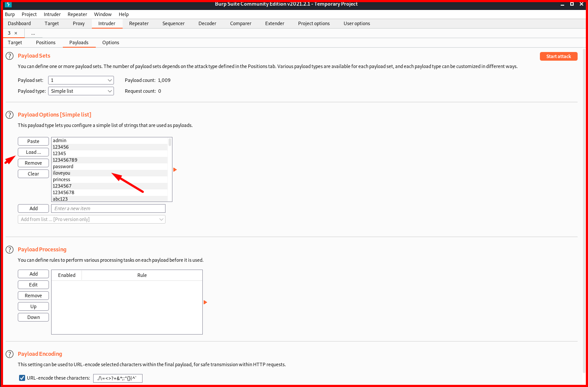
Task: Close the Intruder attack tab numbered 3
Action: point(16,33)
